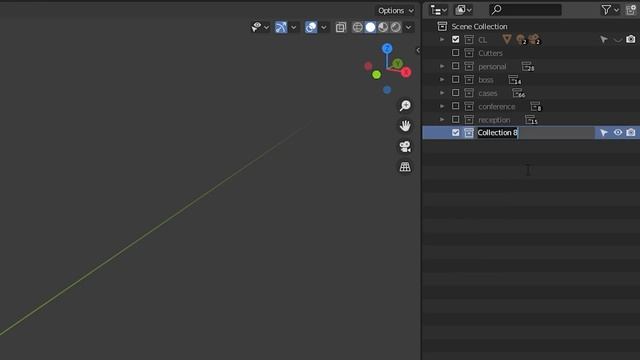Open the gizmo settings dropdown arrow

[293, 28]
